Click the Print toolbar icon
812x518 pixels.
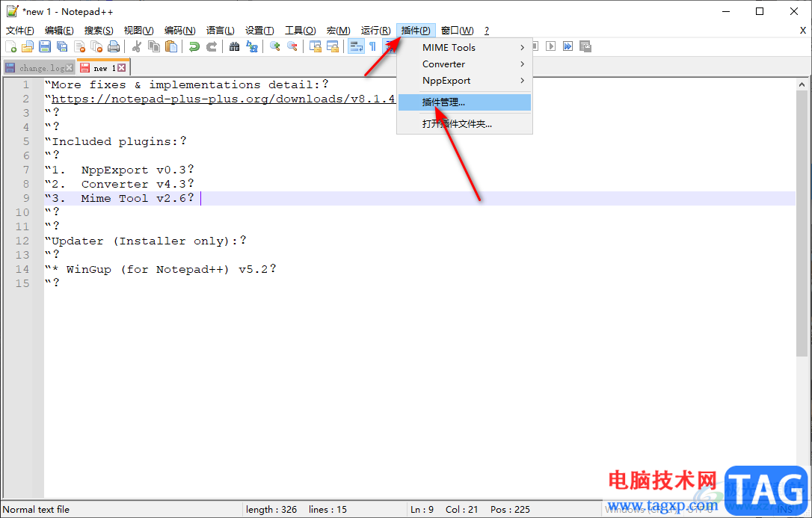pos(114,46)
